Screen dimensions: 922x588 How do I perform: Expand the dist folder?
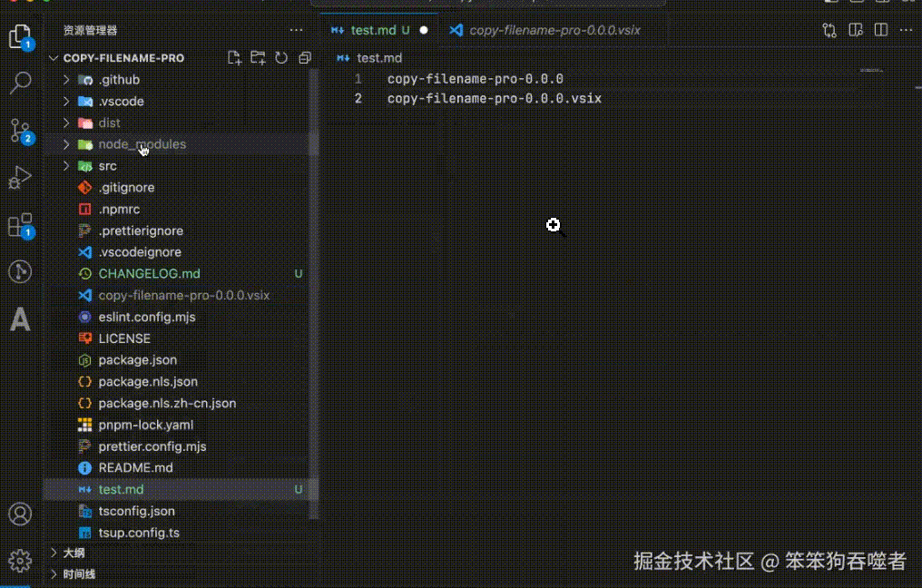66,122
